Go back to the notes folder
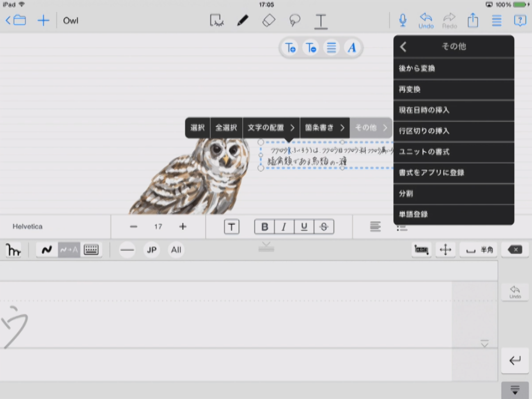The image size is (532, 399). 16,20
